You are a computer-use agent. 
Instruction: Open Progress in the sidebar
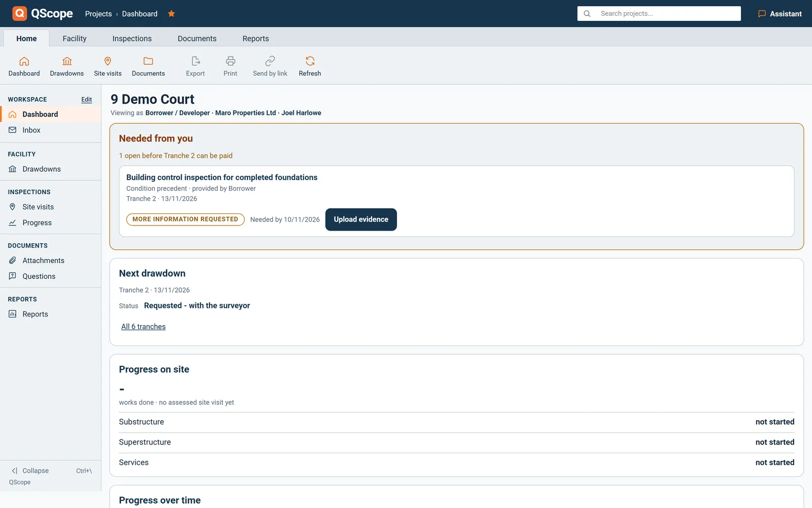(50, 223)
